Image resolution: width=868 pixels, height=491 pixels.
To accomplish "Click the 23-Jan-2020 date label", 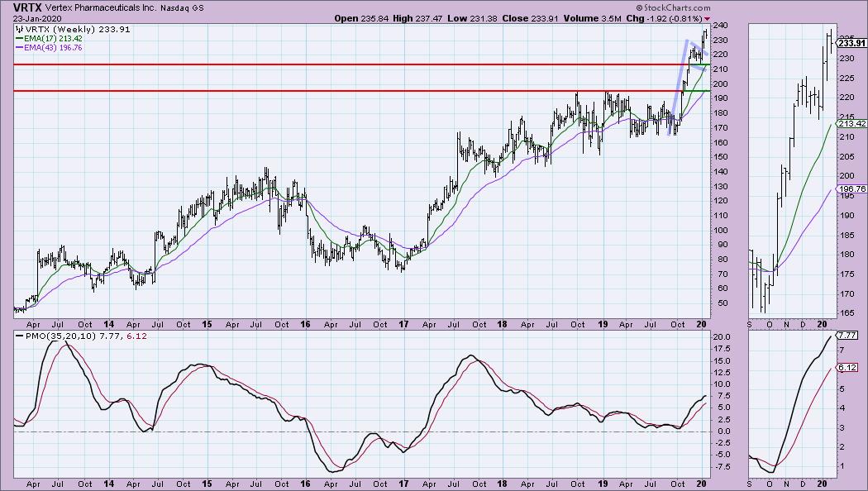I will click(x=38, y=18).
